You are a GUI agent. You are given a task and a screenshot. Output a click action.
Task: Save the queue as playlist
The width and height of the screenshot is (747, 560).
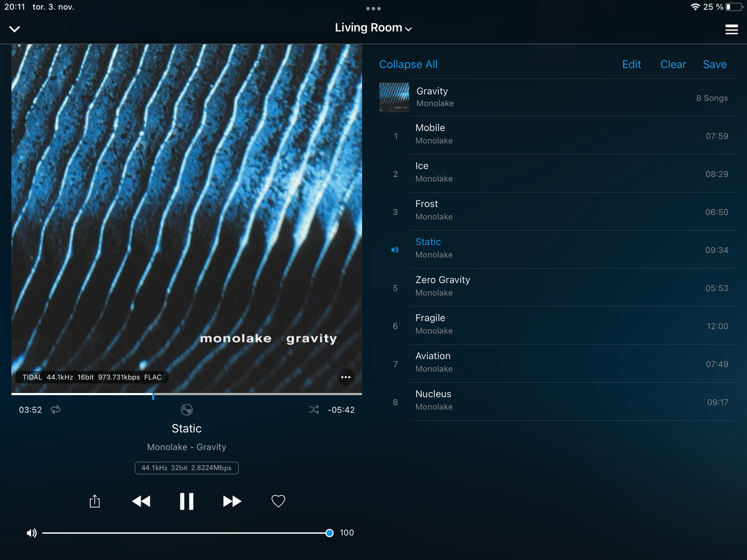tap(714, 64)
